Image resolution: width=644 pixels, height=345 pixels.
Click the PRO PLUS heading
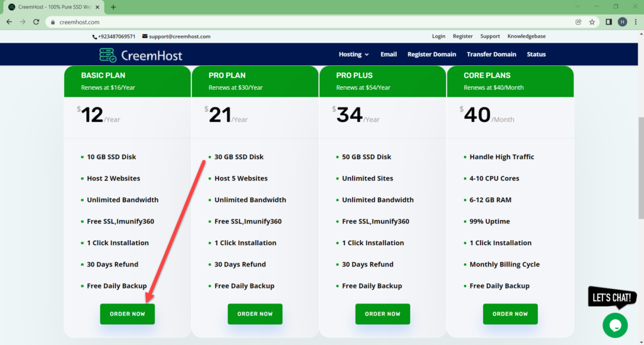355,75
